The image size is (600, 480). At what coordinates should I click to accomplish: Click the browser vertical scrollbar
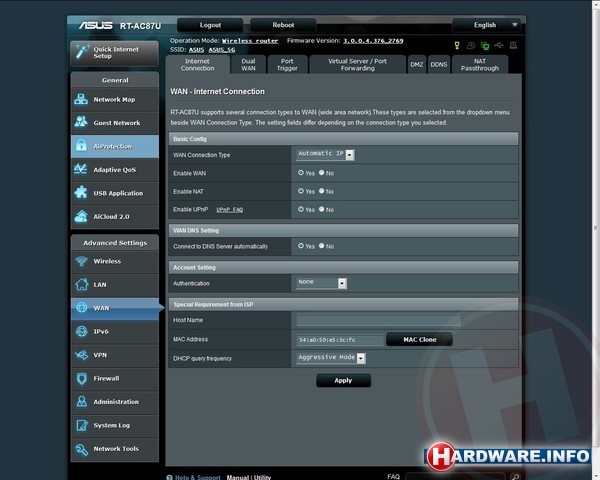(595, 230)
